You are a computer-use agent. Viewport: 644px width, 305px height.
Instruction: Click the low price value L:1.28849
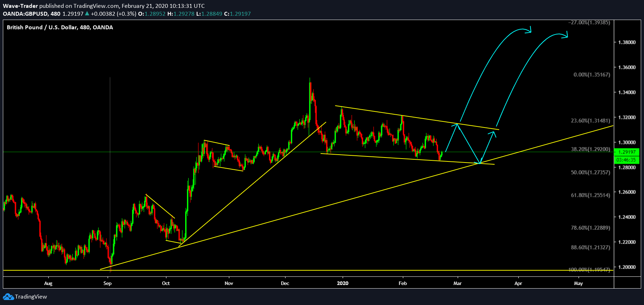tap(209, 14)
